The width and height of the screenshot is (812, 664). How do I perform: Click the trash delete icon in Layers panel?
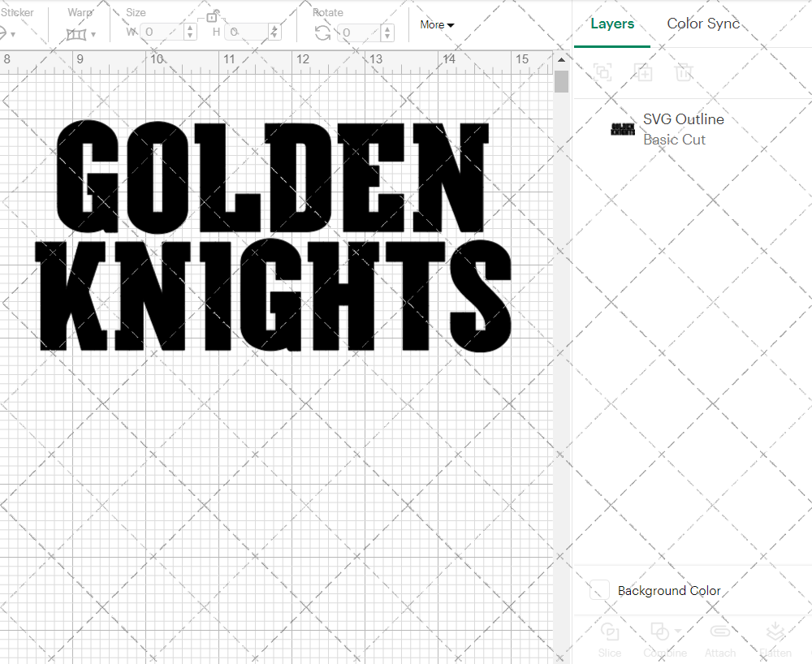(x=684, y=72)
